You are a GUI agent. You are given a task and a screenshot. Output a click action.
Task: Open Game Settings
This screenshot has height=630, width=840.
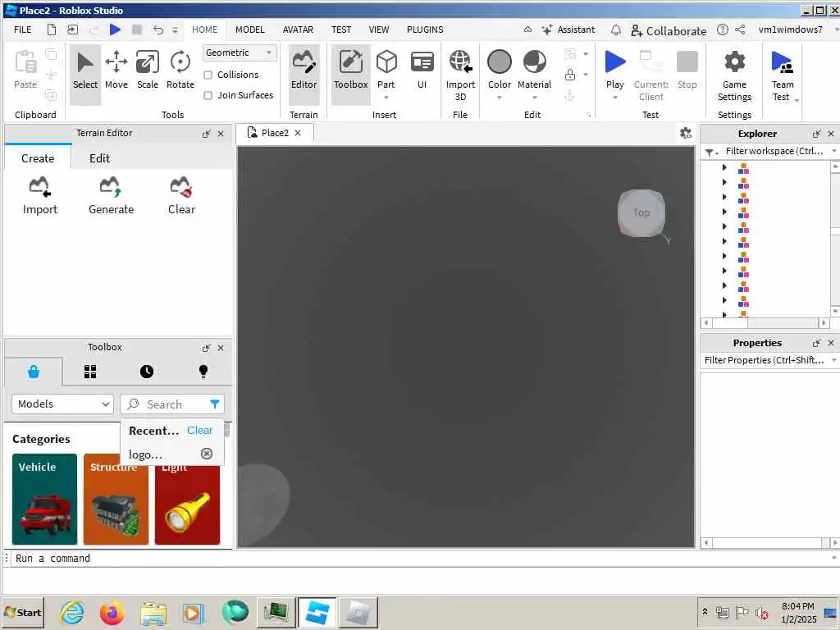click(734, 75)
